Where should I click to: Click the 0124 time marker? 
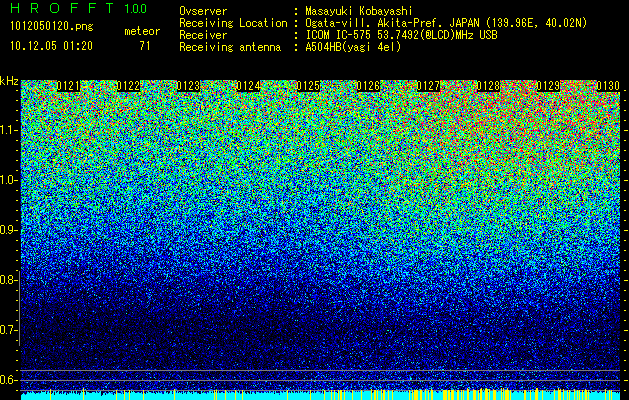pos(248,86)
